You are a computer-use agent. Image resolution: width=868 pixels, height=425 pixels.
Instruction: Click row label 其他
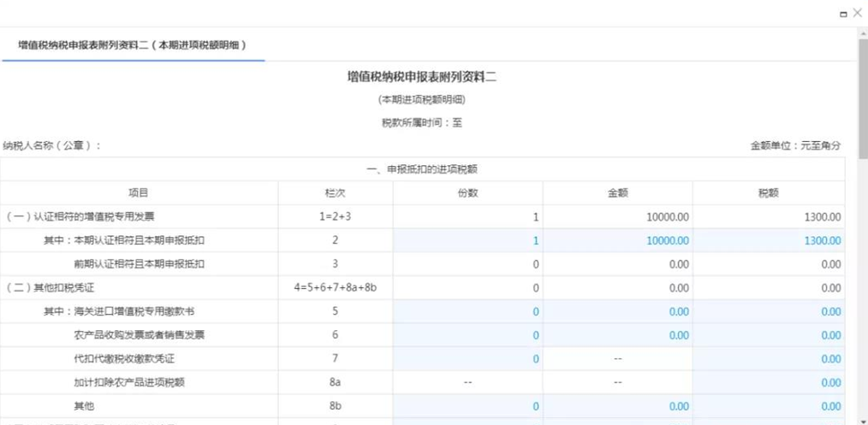tap(84, 407)
